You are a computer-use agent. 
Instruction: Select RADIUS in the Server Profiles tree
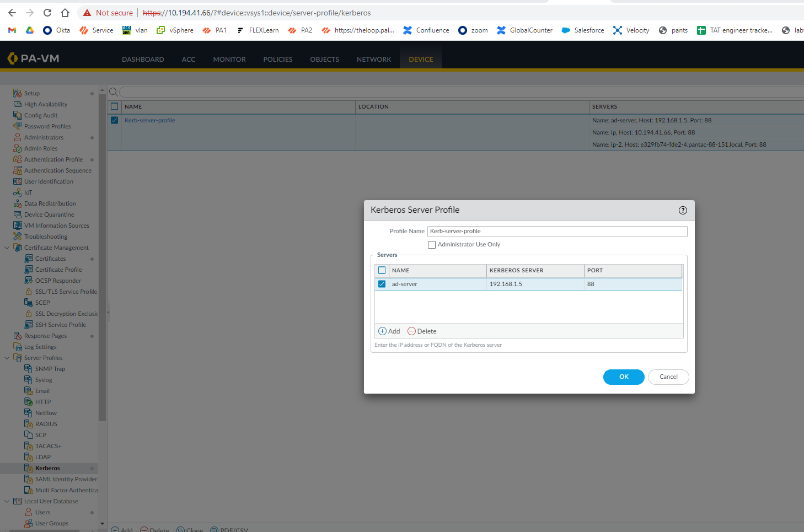click(x=46, y=424)
